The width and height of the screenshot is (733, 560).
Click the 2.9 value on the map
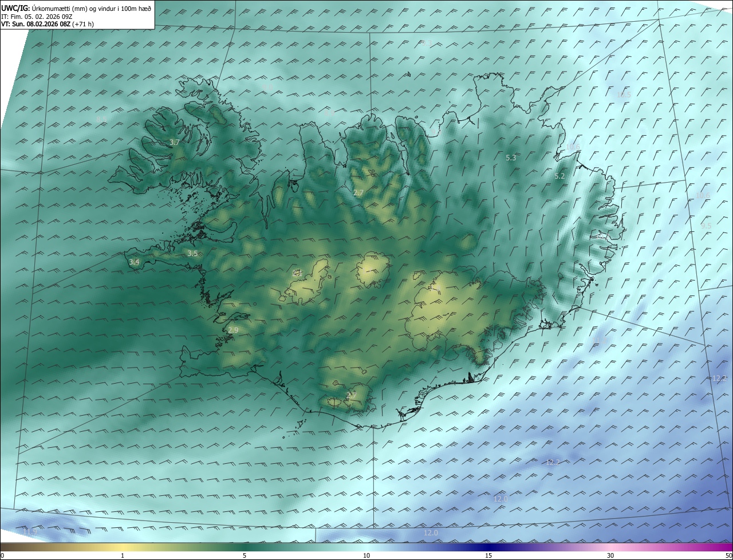point(233,330)
